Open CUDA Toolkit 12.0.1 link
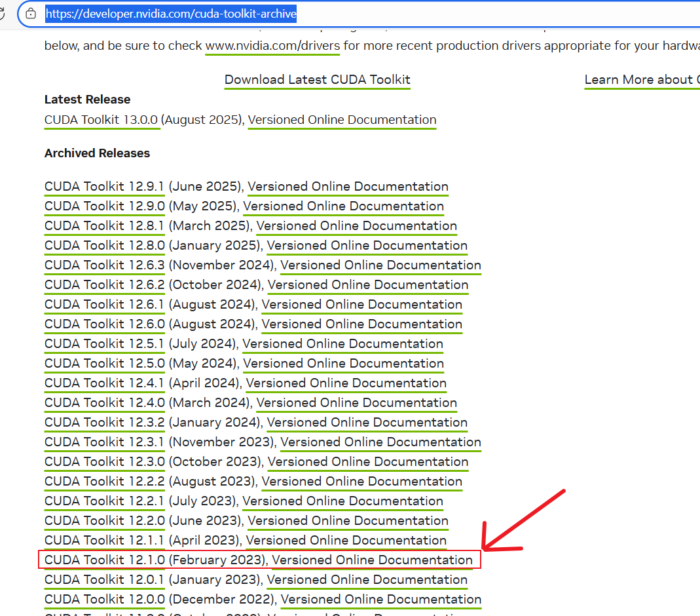Screen dimensions: 700x616 click(105, 579)
